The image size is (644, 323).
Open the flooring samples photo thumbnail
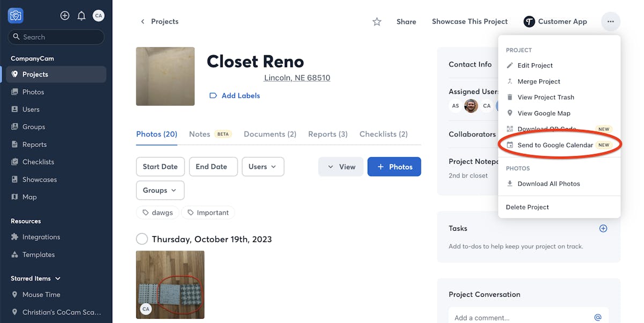tap(170, 284)
